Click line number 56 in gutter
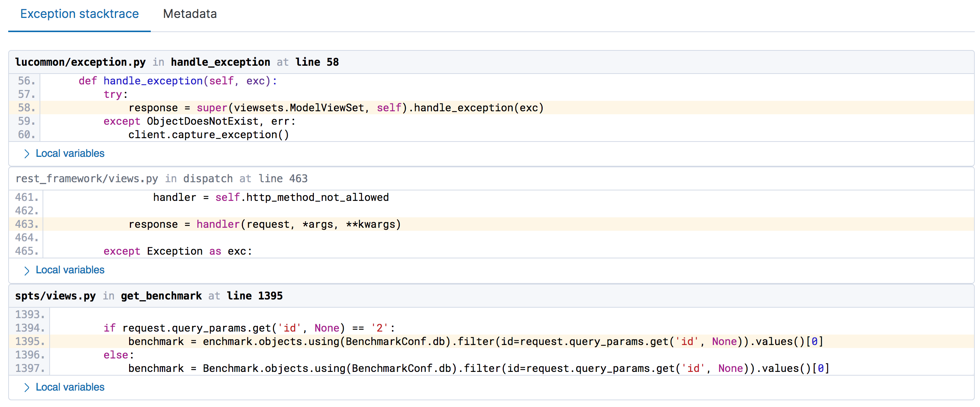 point(26,81)
